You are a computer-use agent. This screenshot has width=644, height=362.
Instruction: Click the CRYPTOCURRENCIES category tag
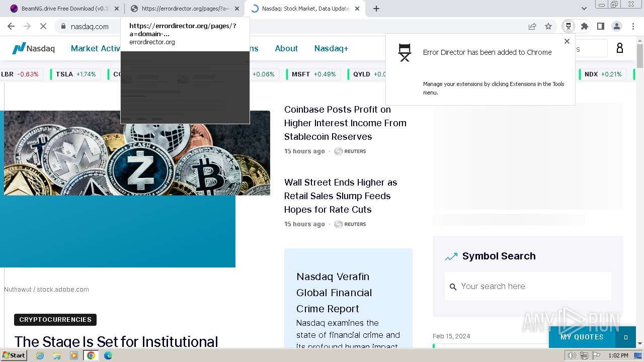pos(55,320)
